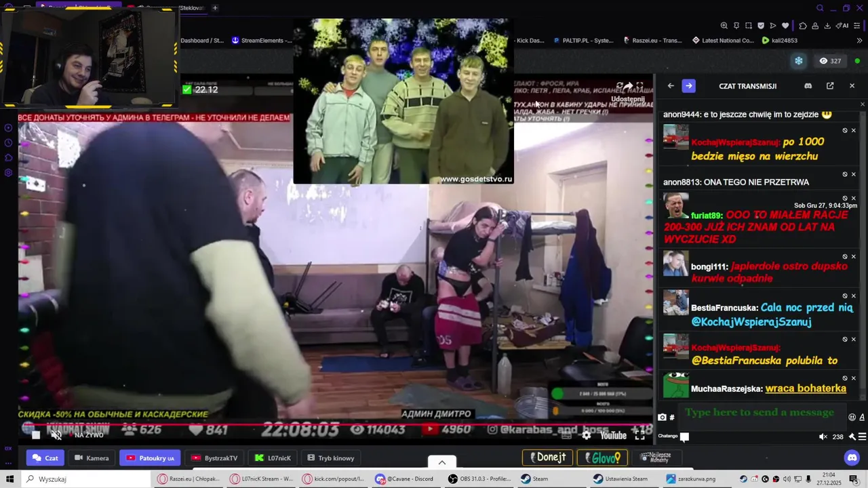Open the browser zoom magnifier icon
The width and height of the screenshot is (868, 488).
pos(724,26)
